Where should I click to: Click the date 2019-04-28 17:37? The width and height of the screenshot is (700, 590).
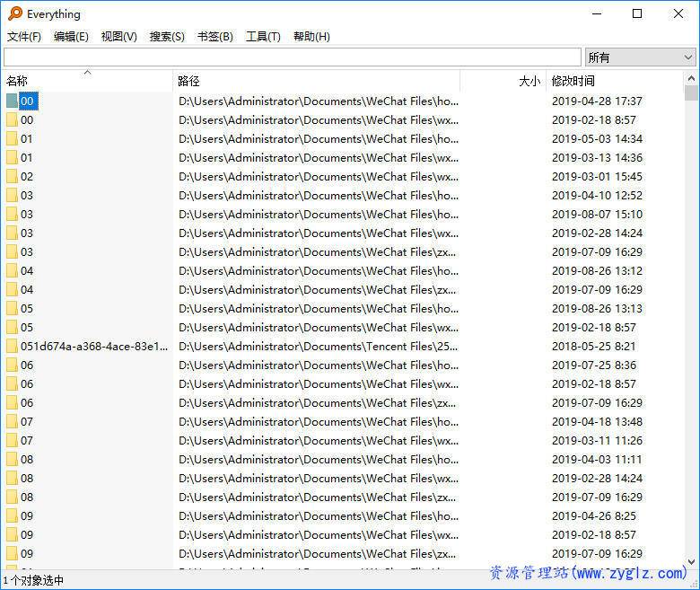[597, 101]
